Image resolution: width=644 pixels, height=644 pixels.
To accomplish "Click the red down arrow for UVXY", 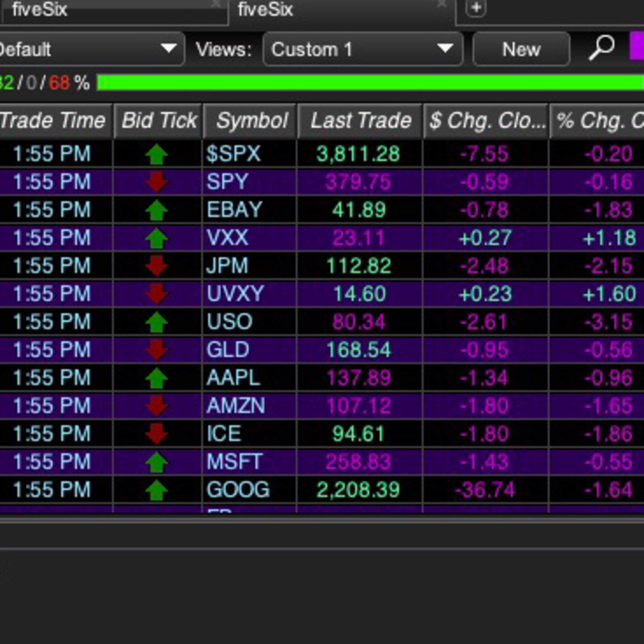I will (x=157, y=294).
